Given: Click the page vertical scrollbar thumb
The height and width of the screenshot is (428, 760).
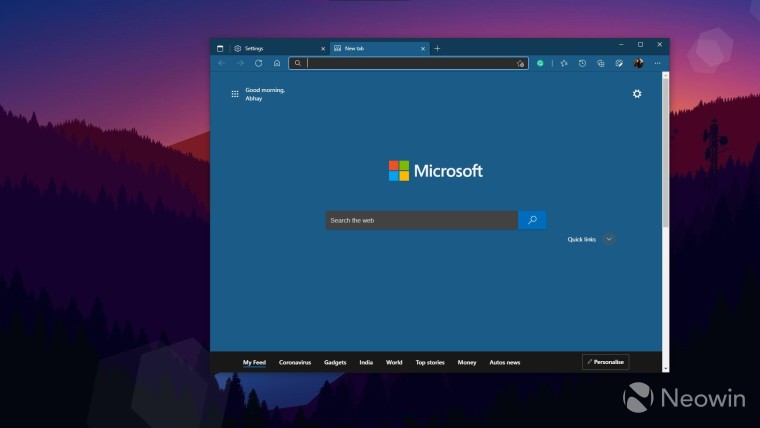Looking at the screenshot, I should click(x=665, y=154).
